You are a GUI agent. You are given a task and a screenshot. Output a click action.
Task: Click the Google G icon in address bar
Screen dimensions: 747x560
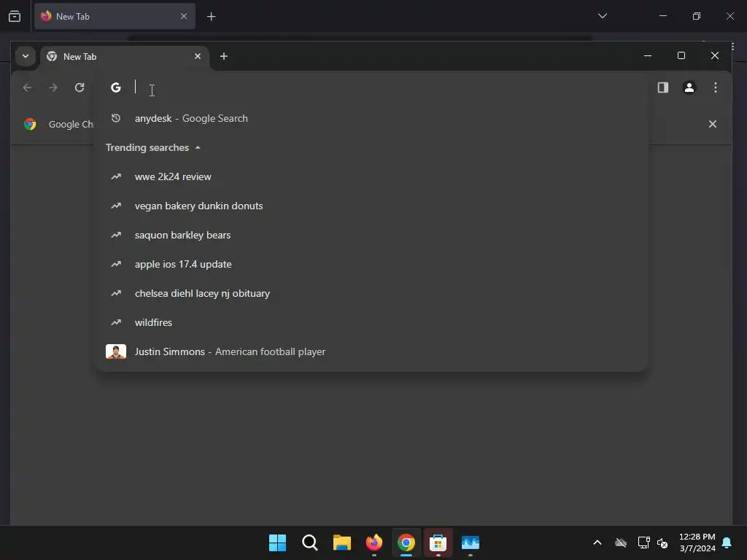point(116,87)
